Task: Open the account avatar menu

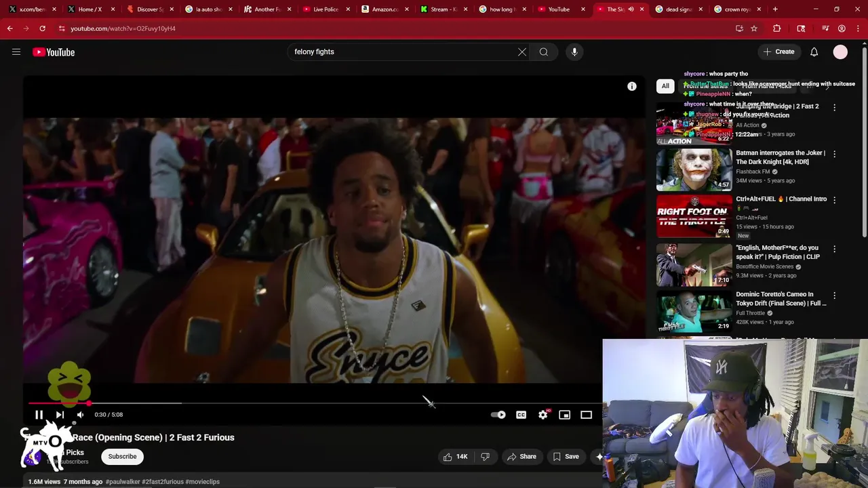Action: pyautogui.click(x=840, y=52)
